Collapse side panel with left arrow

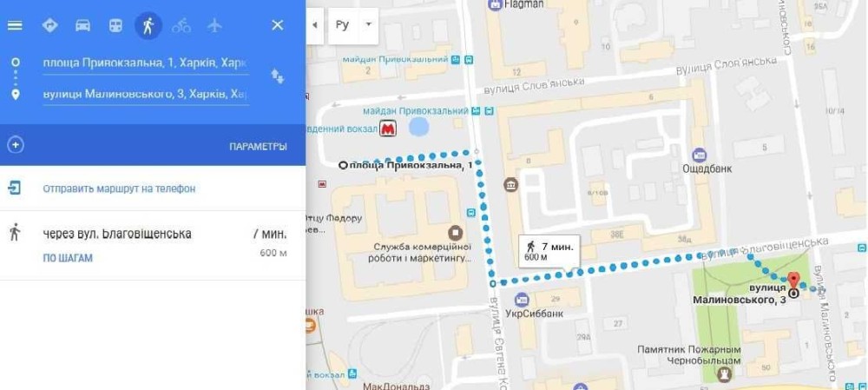coord(315,25)
